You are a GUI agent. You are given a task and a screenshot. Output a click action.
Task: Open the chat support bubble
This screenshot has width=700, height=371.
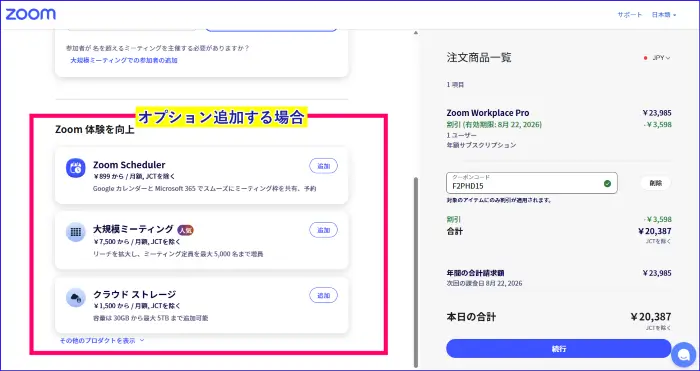(x=683, y=354)
